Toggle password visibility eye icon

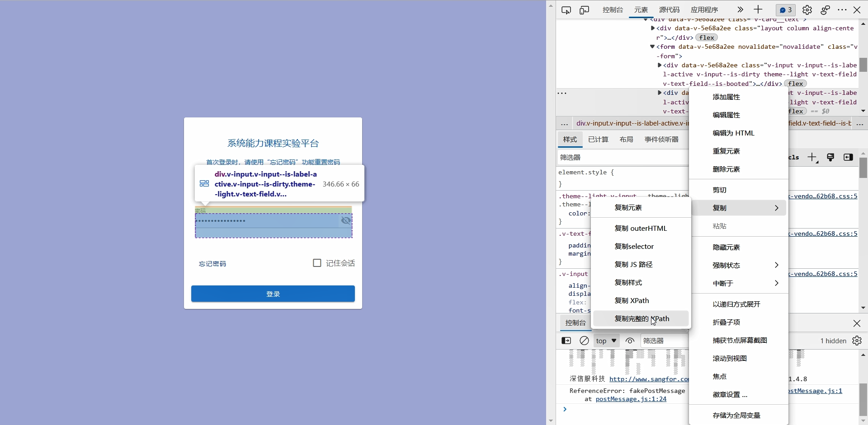346,220
